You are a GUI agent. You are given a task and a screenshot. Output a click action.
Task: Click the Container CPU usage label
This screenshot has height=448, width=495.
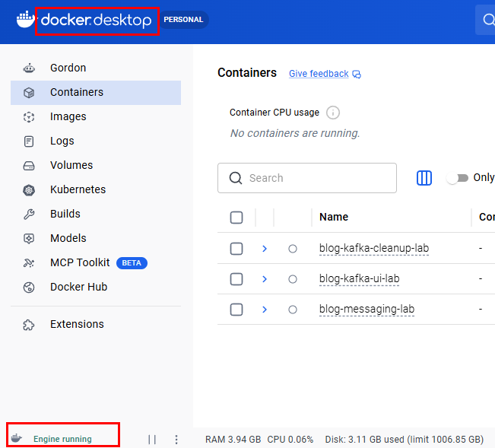(274, 113)
